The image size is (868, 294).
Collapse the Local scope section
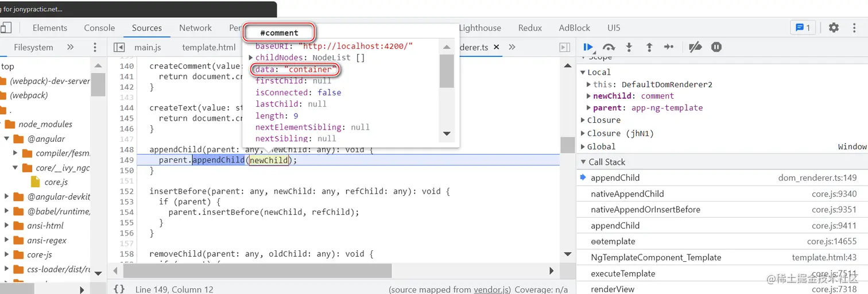click(583, 72)
